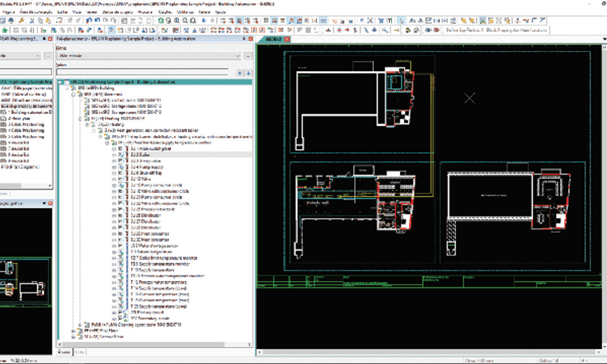Image resolution: width=607 pixels, height=364 pixels.
Task: Close the open drawing document tab
Action: point(287,39)
